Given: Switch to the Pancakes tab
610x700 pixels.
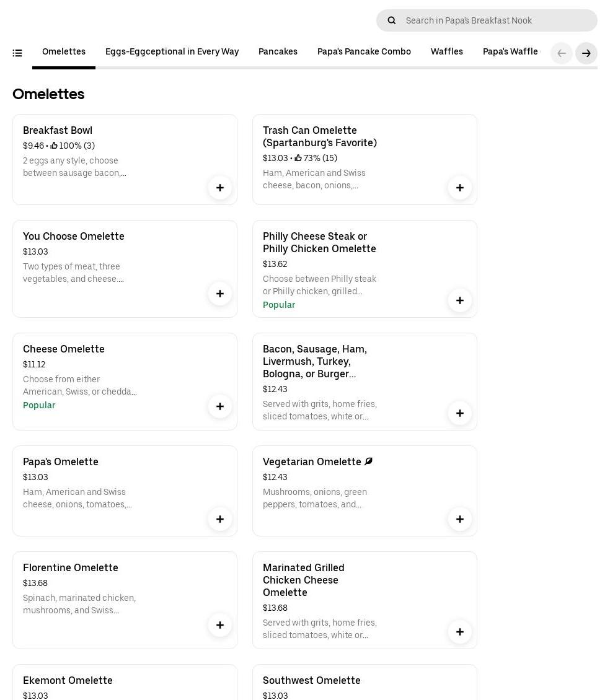Looking at the screenshot, I should [x=278, y=52].
